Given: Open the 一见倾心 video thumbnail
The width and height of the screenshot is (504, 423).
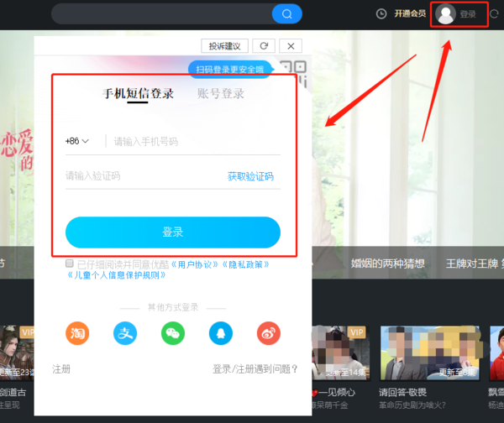Looking at the screenshot, I should 341,353.
